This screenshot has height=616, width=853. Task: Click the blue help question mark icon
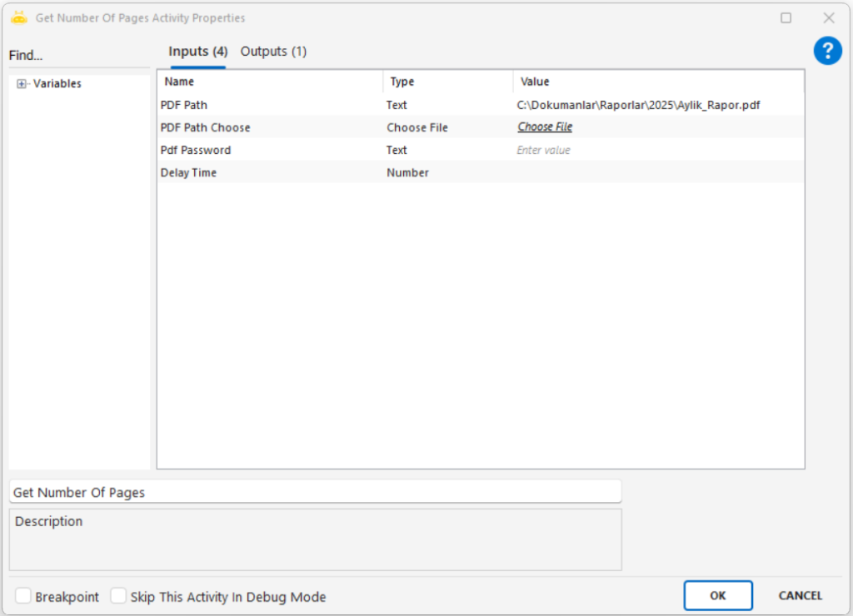click(x=827, y=51)
